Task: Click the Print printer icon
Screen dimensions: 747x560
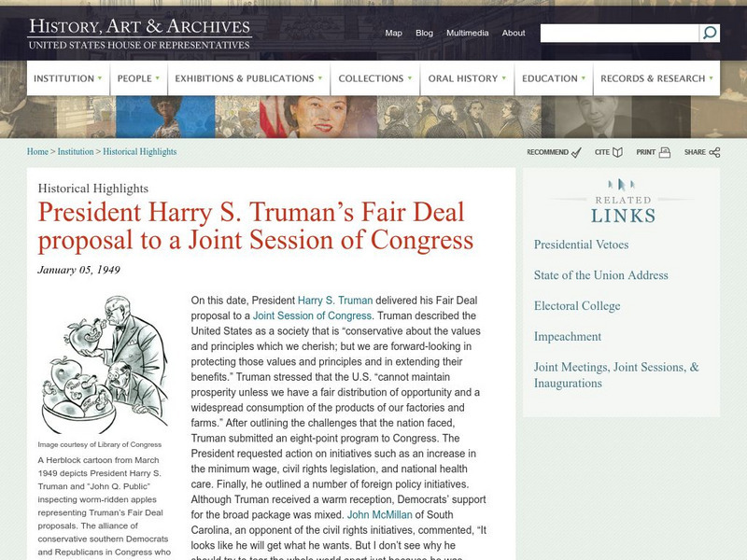Action: tap(665, 152)
